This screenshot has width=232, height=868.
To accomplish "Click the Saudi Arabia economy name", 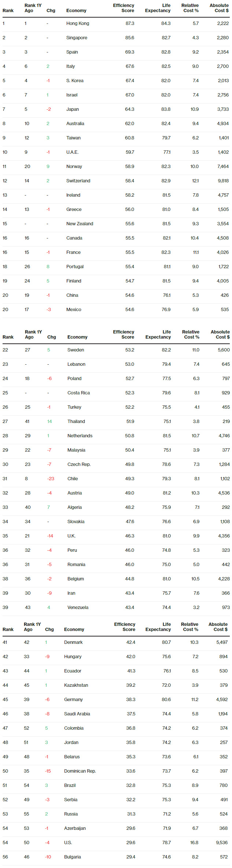I will [x=77, y=714].
